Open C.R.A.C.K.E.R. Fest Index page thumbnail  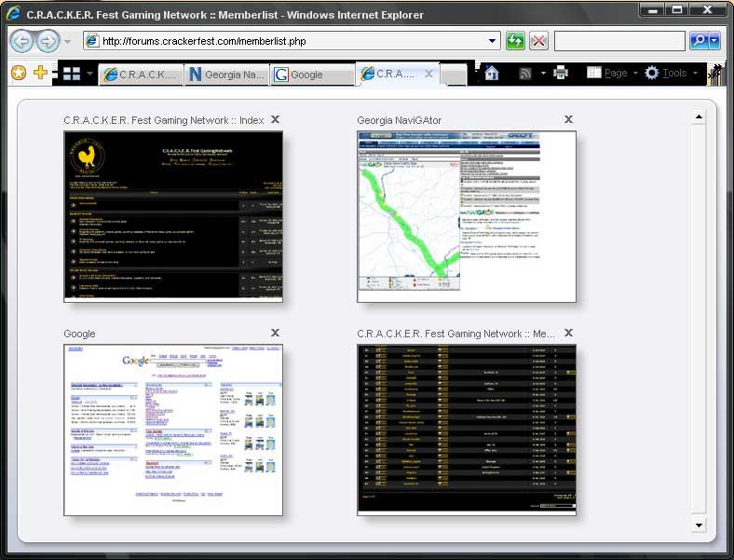point(173,217)
